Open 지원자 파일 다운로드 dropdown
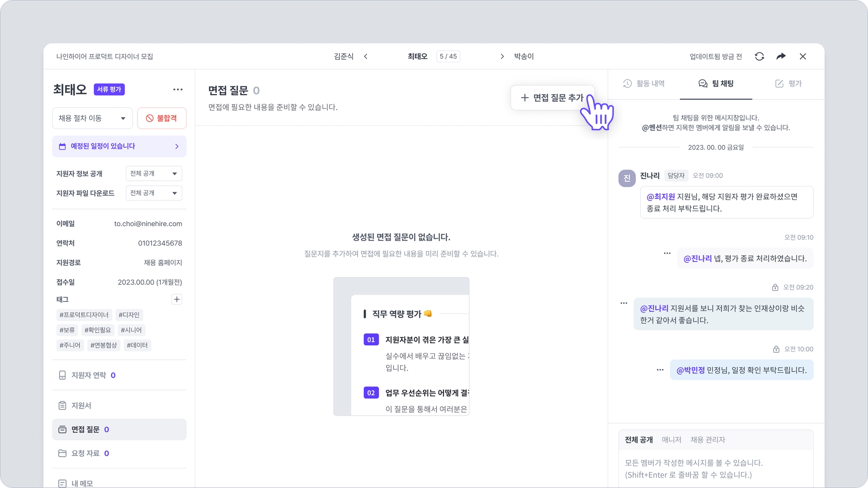Screen dimensions: 868x488 pyautogui.click(x=154, y=193)
